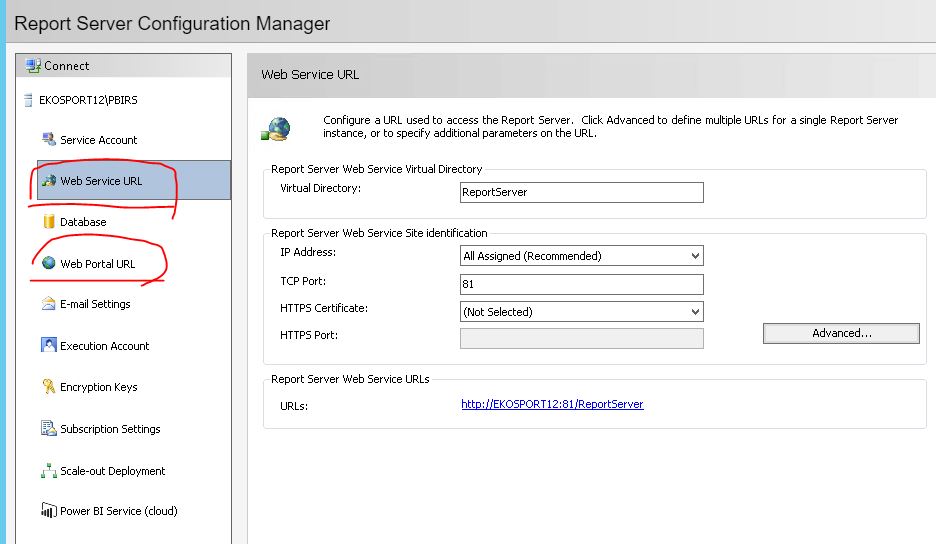Click the 'Configure a URL' description text
The image size is (936, 544).
pyautogui.click(x=610, y=127)
